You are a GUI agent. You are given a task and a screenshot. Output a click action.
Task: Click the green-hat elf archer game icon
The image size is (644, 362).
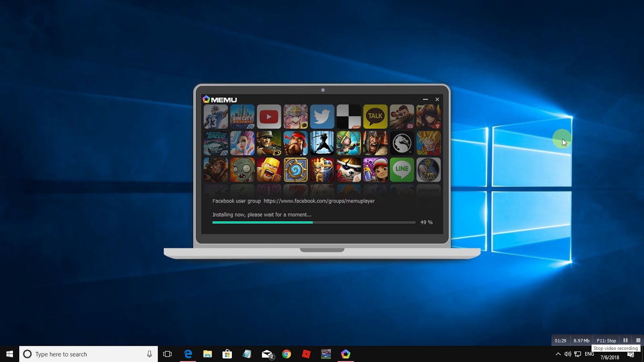[349, 143]
